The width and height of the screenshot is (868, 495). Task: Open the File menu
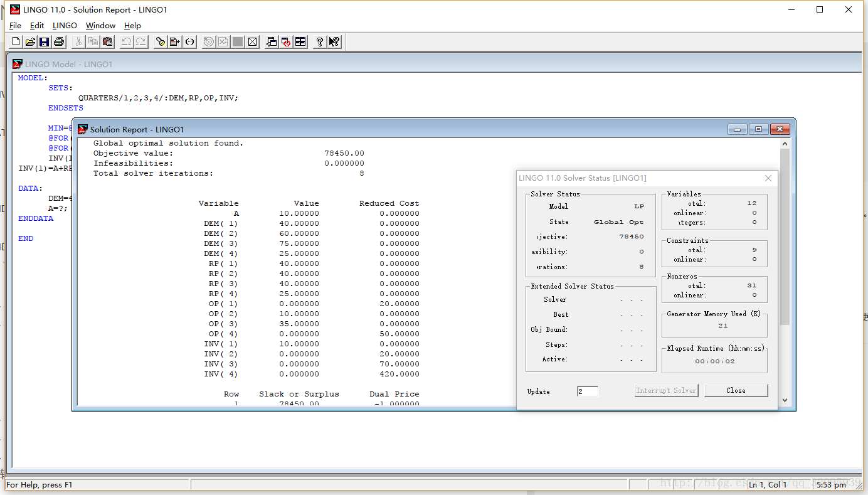click(x=15, y=26)
